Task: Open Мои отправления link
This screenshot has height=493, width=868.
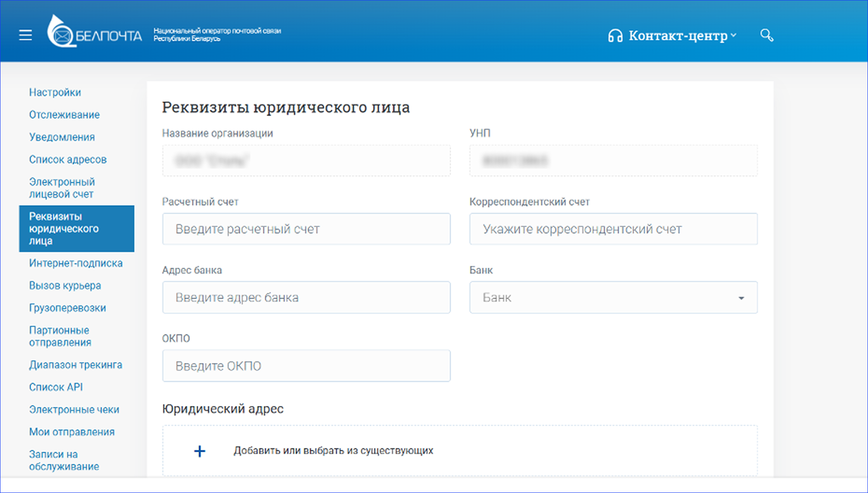Action: point(72,432)
